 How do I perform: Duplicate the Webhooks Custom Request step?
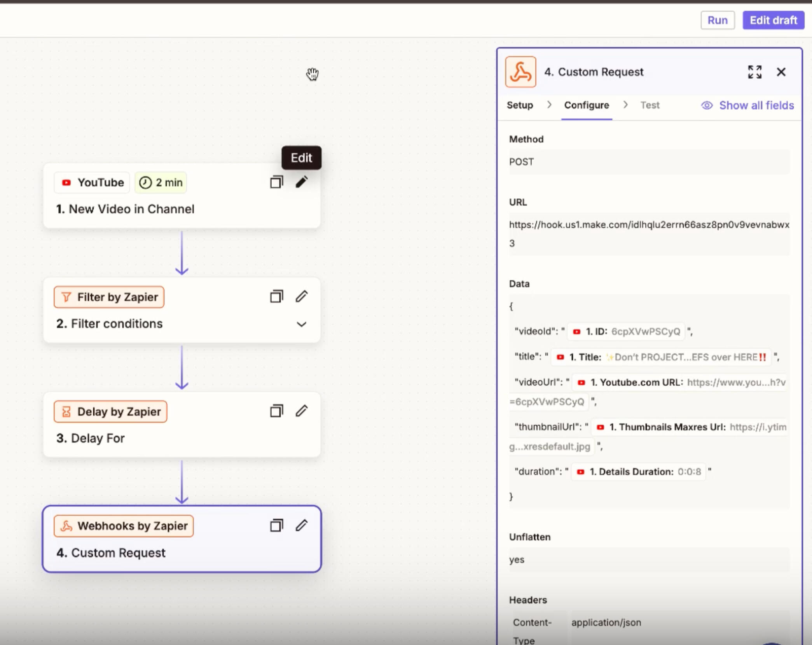(276, 526)
